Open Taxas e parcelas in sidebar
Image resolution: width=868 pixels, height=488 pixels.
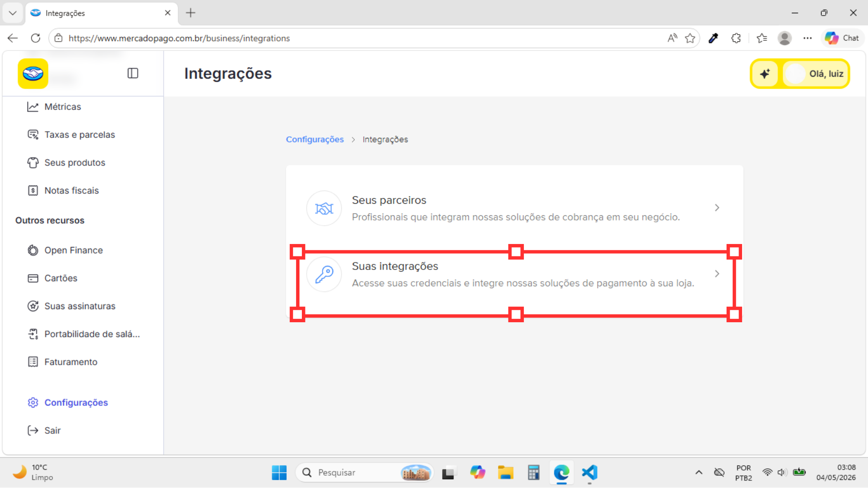coord(79,134)
